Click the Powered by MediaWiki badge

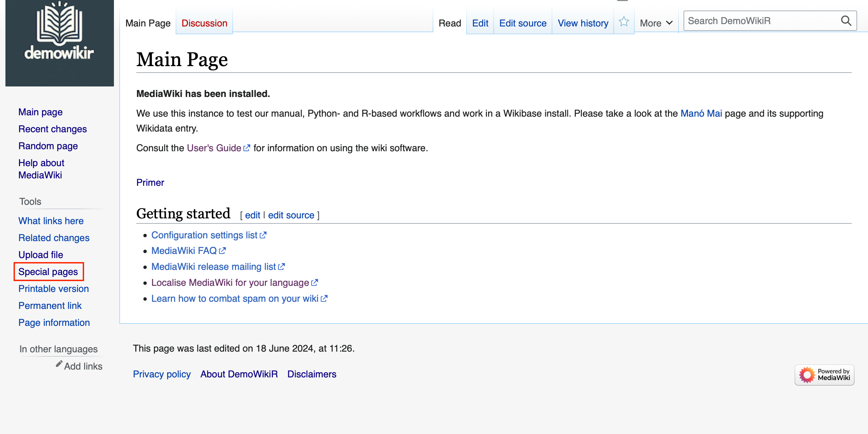(824, 375)
